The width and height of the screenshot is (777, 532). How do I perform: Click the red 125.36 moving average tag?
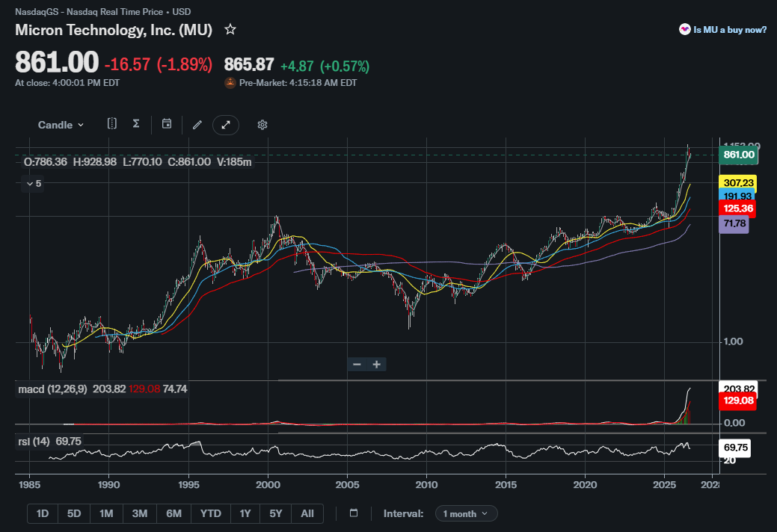point(737,208)
